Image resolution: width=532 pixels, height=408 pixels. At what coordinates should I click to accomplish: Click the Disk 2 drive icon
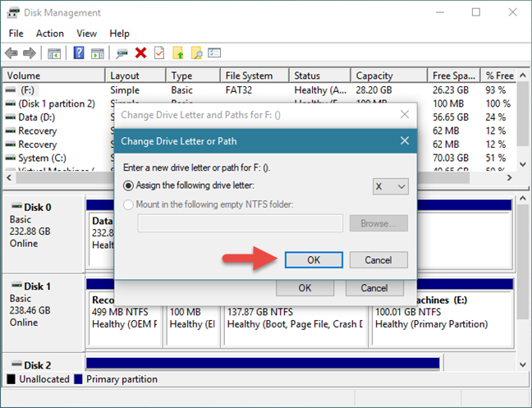tap(16, 364)
